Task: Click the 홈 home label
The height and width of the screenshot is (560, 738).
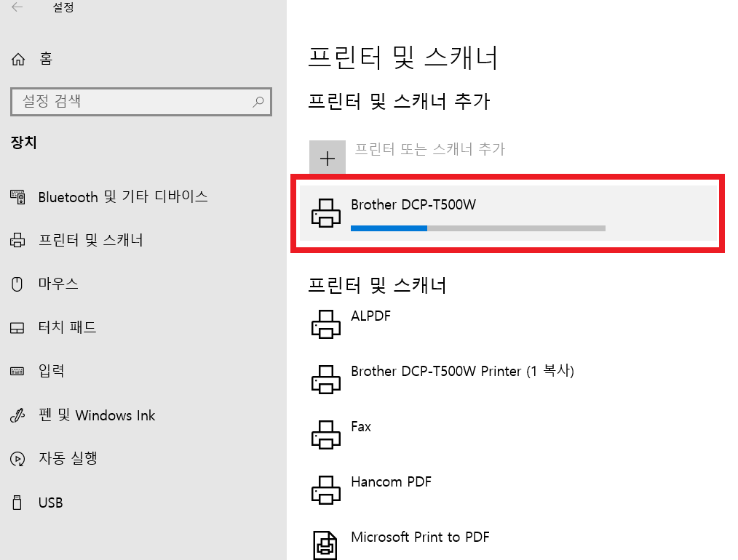Action: 46,59
